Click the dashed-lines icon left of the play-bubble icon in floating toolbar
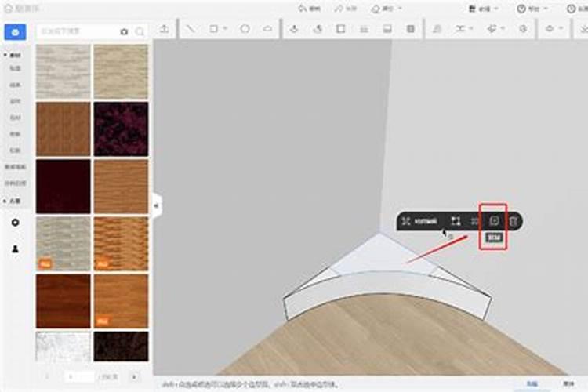588x392 pixels. tap(475, 221)
